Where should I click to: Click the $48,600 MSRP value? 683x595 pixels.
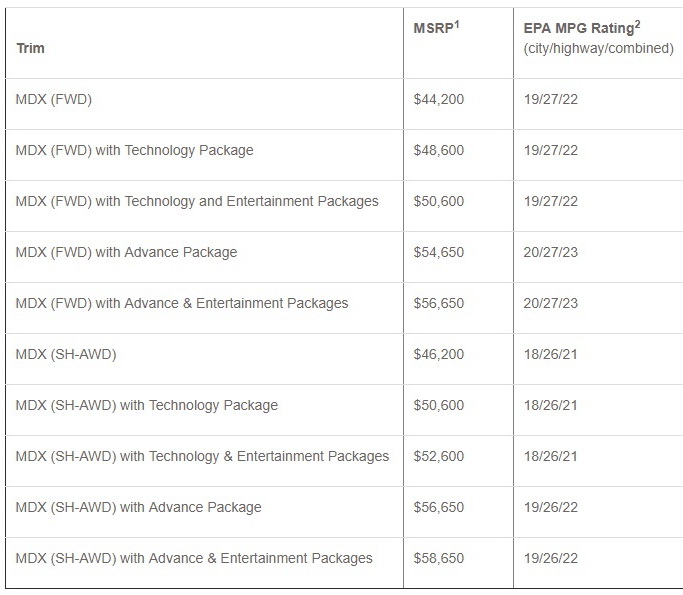point(438,150)
